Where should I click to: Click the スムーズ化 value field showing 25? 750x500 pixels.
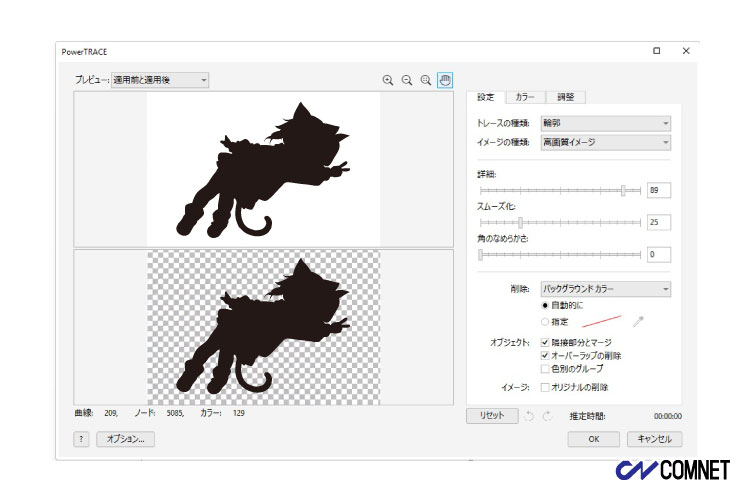click(x=659, y=222)
